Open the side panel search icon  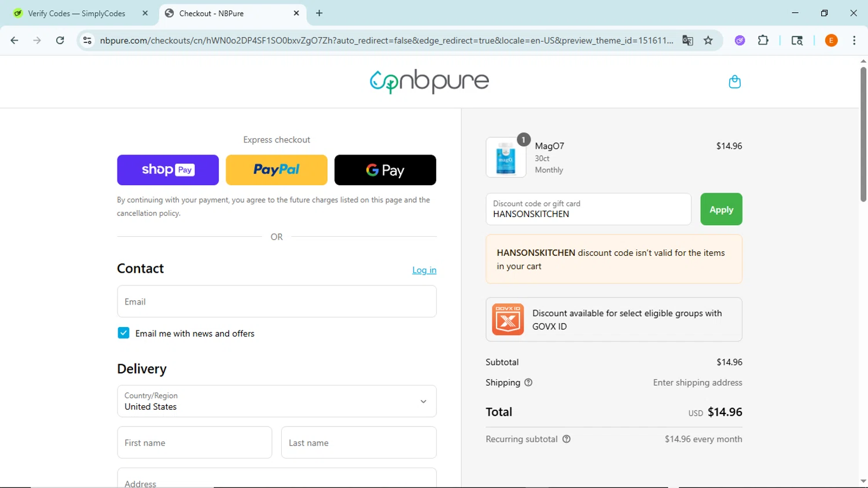tap(797, 41)
